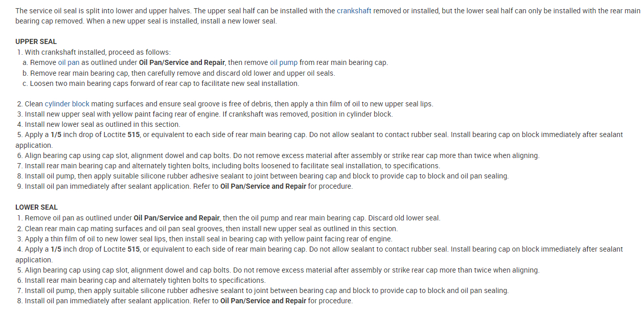Screen dimensions: 644x336
Task: Click step c "Loosen two main bearing caps"
Action: [164, 83]
